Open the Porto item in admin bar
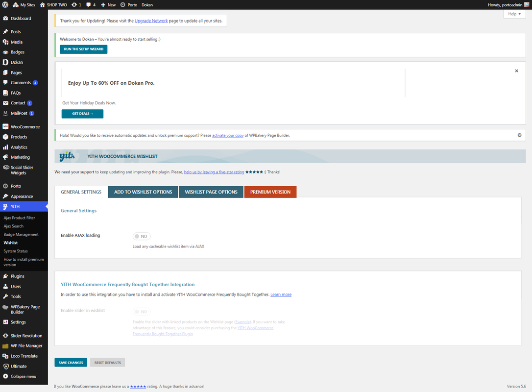Viewport: 532px width, 392px height. [x=129, y=5]
